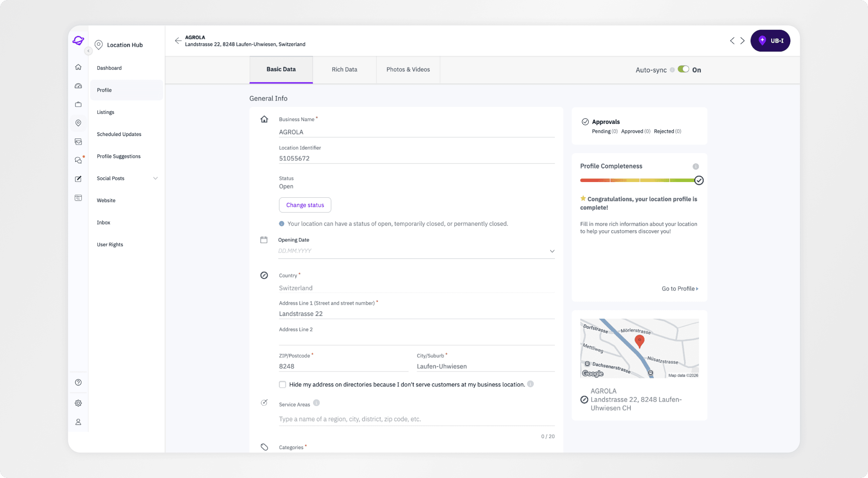Open the envelope icon in left rail
The width and height of the screenshot is (868, 478).
coord(78,142)
